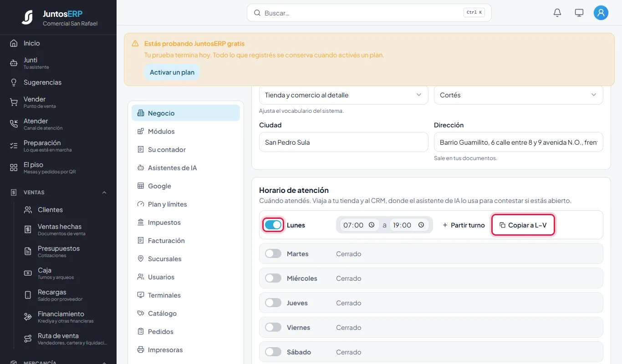Open Presupuestos in the sidebar
Viewport: 622px width, 364px height.
[x=66, y=251]
